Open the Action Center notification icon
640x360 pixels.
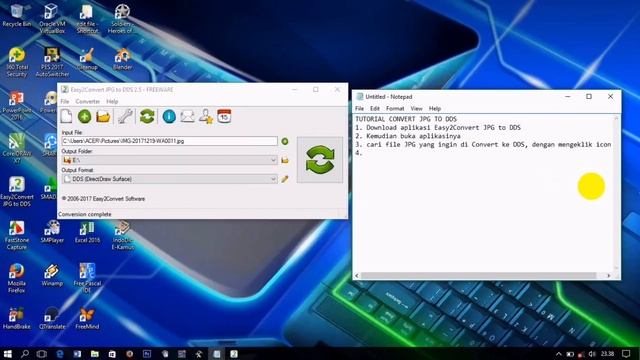pos(627,353)
